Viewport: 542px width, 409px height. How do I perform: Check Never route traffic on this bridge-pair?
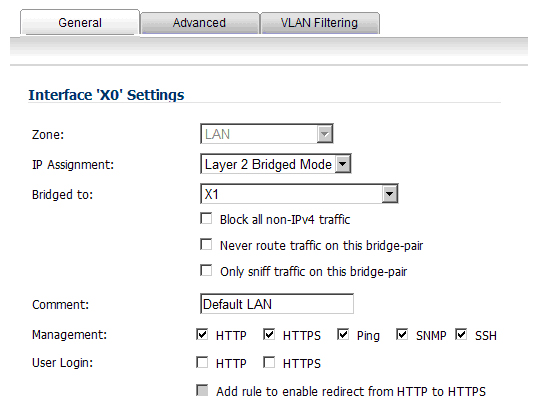click(x=206, y=244)
